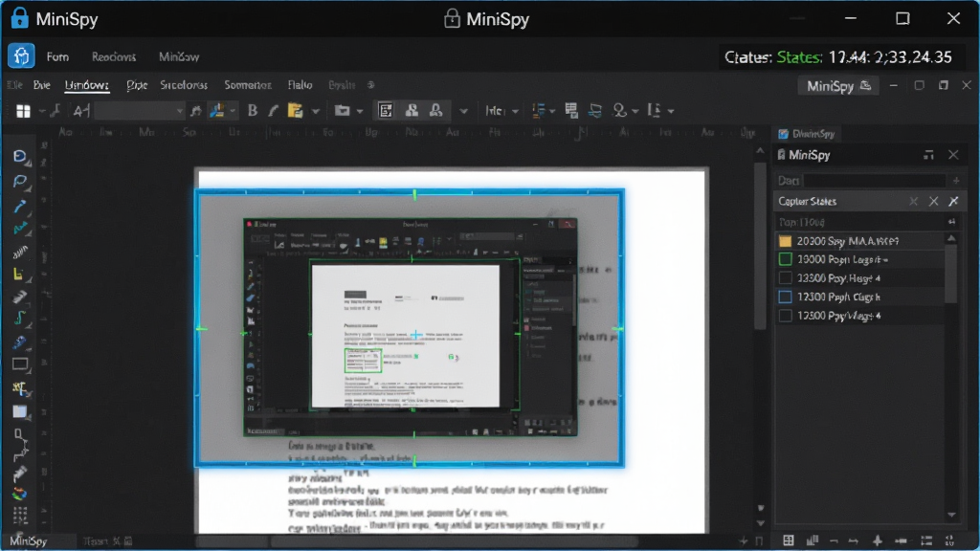Click the Capter States list scroll-up arrow

[951, 238]
